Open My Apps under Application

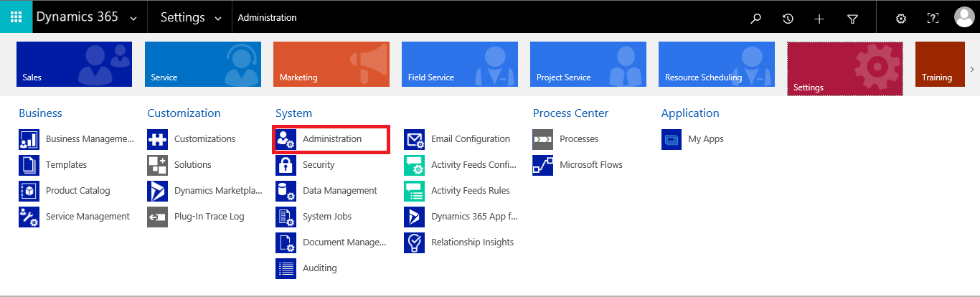[706, 139]
